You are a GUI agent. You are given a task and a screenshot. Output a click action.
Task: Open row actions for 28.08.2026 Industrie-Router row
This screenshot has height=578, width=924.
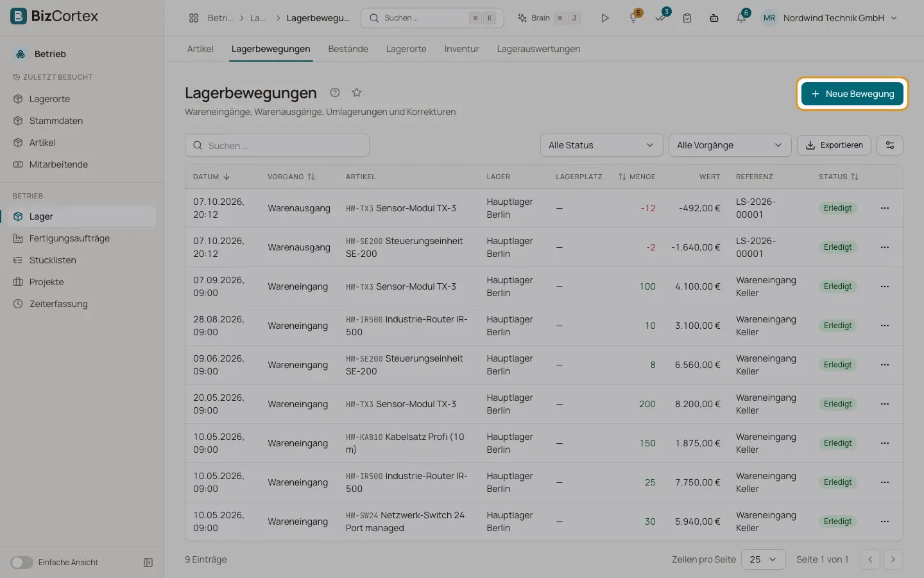point(885,326)
